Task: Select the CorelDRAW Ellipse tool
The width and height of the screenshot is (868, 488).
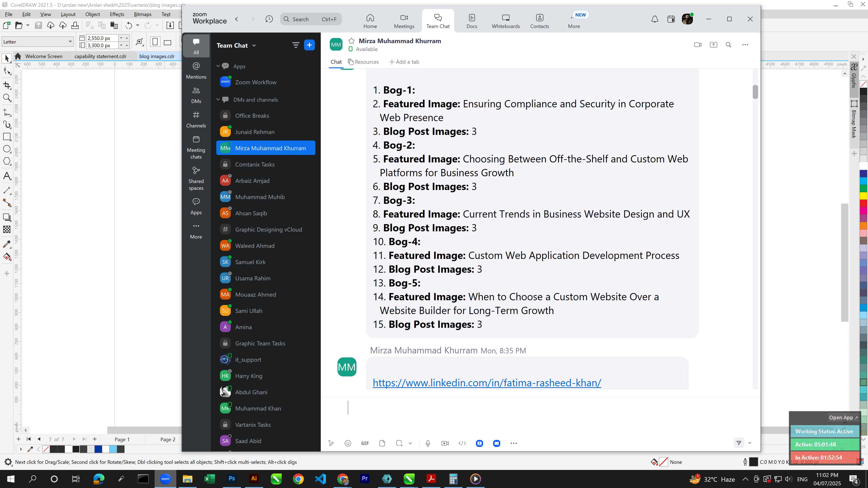Action: tap(7, 149)
